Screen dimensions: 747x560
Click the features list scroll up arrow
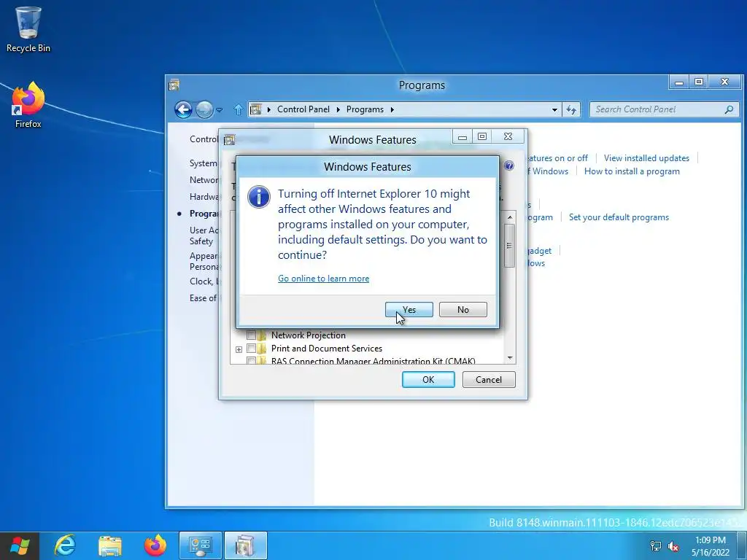tap(510, 217)
